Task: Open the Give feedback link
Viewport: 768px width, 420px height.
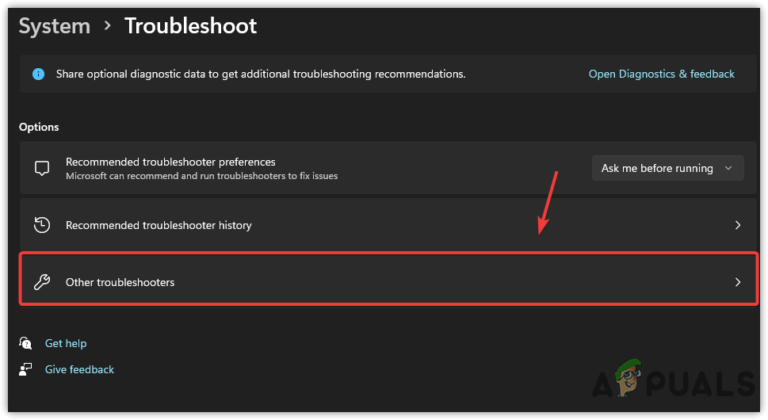Action: tap(79, 370)
